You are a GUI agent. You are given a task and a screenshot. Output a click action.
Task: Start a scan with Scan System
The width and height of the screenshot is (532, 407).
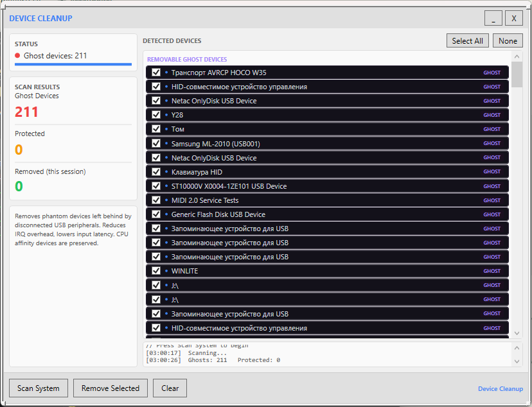point(38,388)
